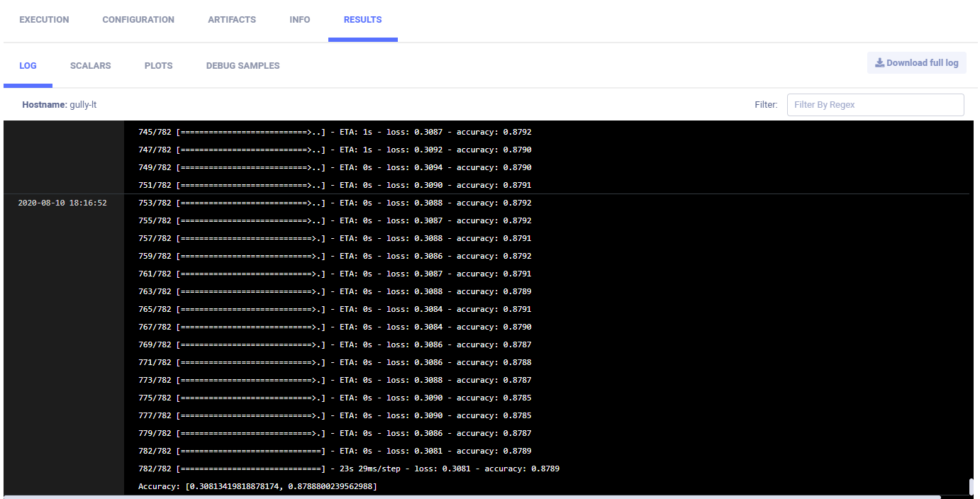The height and width of the screenshot is (499, 980).
Task: Focus the Filter By Regex field
Action: click(x=875, y=105)
